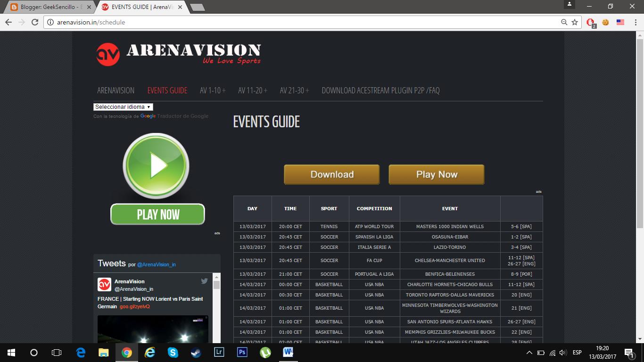Click the Wi-Fi network tray icon

click(552, 353)
